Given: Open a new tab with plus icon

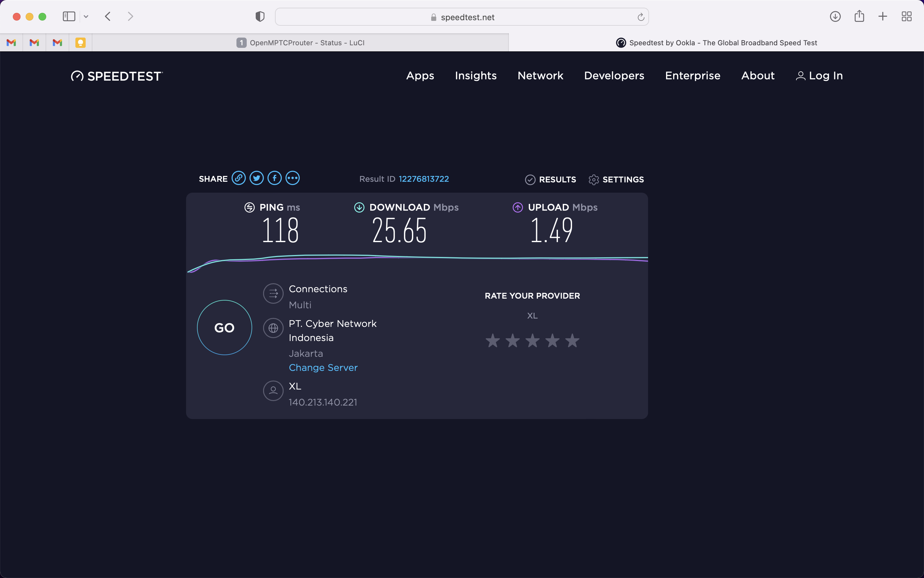Looking at the screenshot, I should pos(883,16).
